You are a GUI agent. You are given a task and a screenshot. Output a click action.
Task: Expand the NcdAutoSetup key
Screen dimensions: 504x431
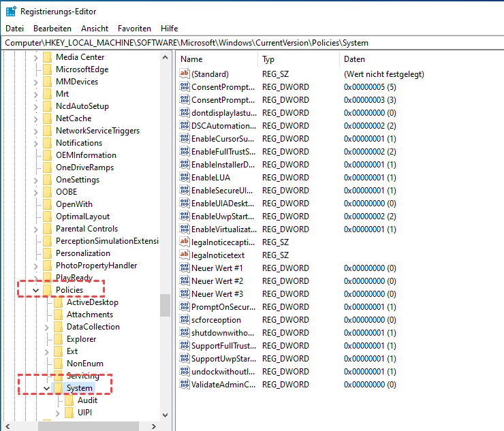(35, 107)
